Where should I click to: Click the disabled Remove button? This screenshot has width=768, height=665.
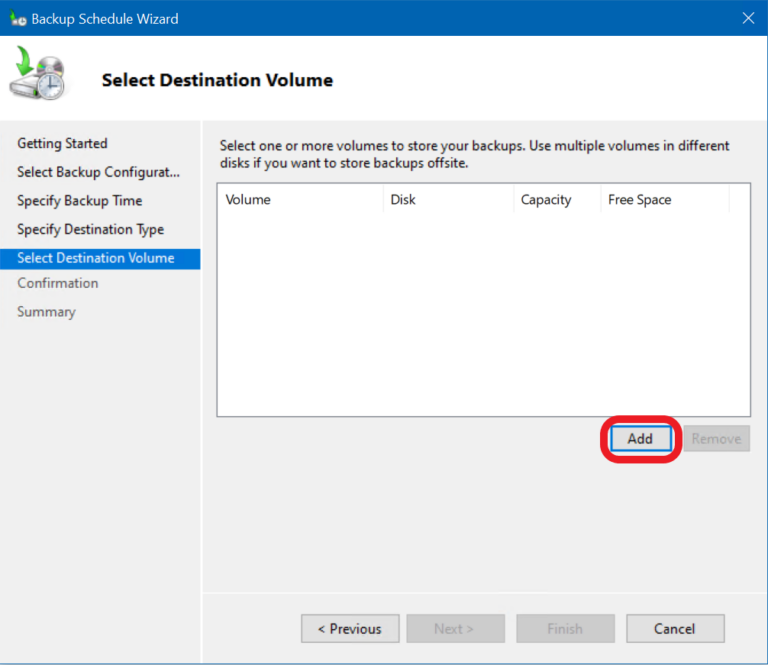[x=716, y=438]
